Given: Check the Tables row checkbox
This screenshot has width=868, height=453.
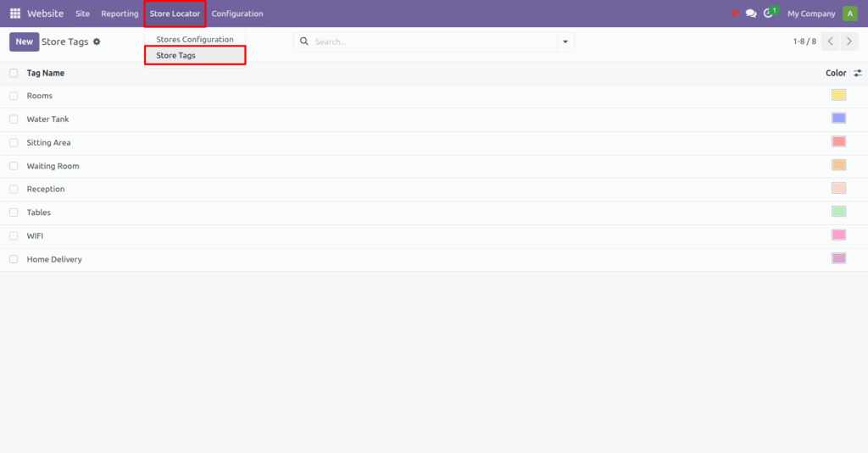Looking at the screenshot, I should (14, 213).
